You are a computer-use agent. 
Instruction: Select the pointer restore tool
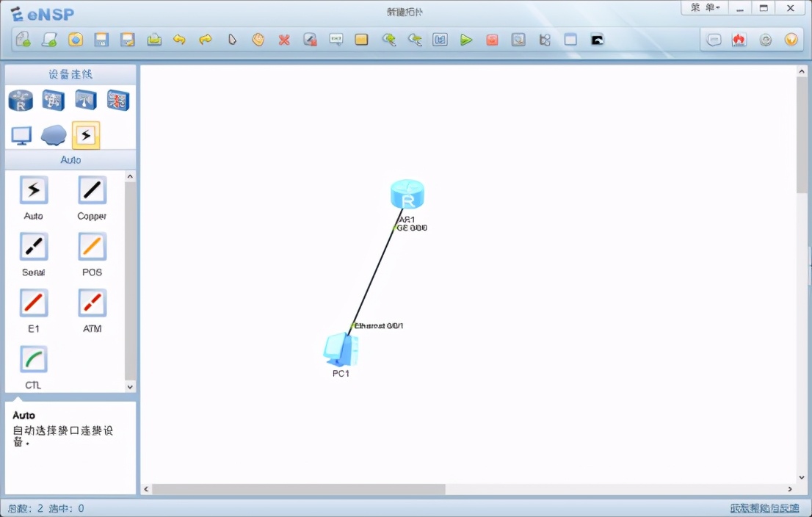[232, 40]
